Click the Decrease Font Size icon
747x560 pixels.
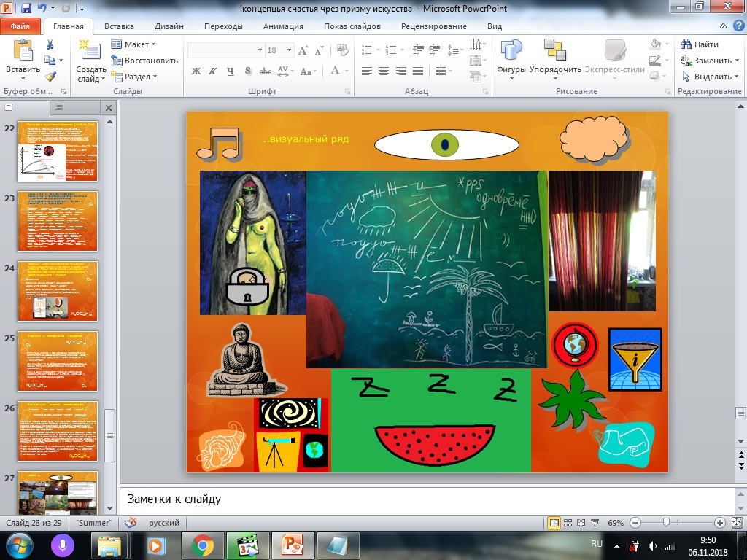pos(320,50)
